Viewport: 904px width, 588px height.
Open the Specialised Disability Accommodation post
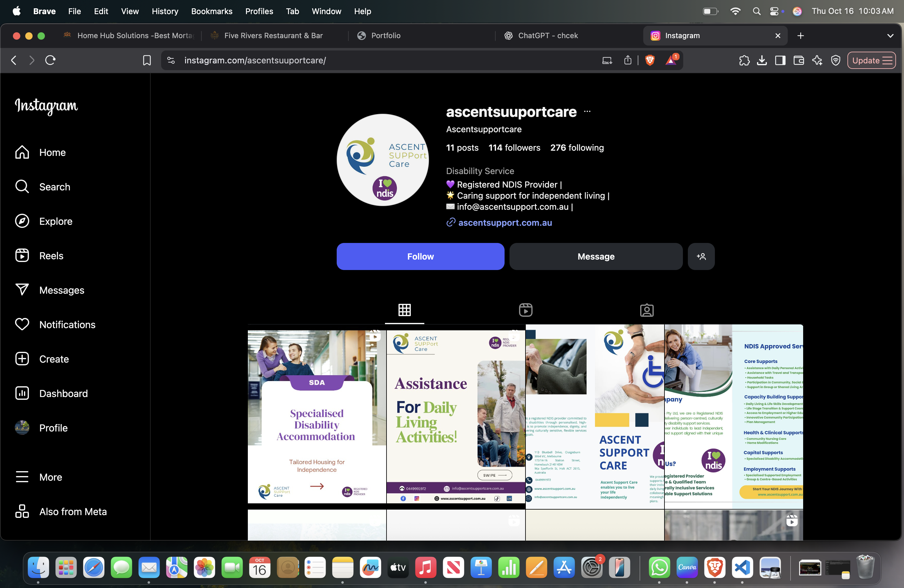317,416
